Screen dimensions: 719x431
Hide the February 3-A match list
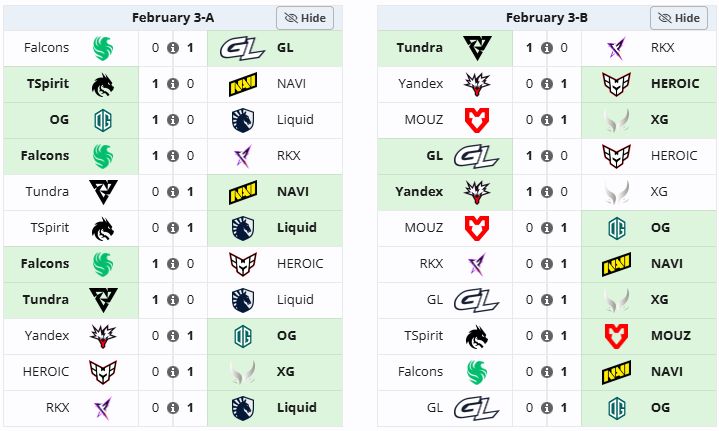[305, 18]
